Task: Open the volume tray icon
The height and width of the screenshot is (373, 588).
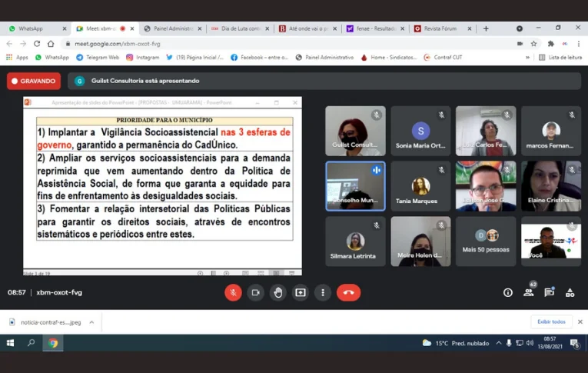Action: point(530,343)
